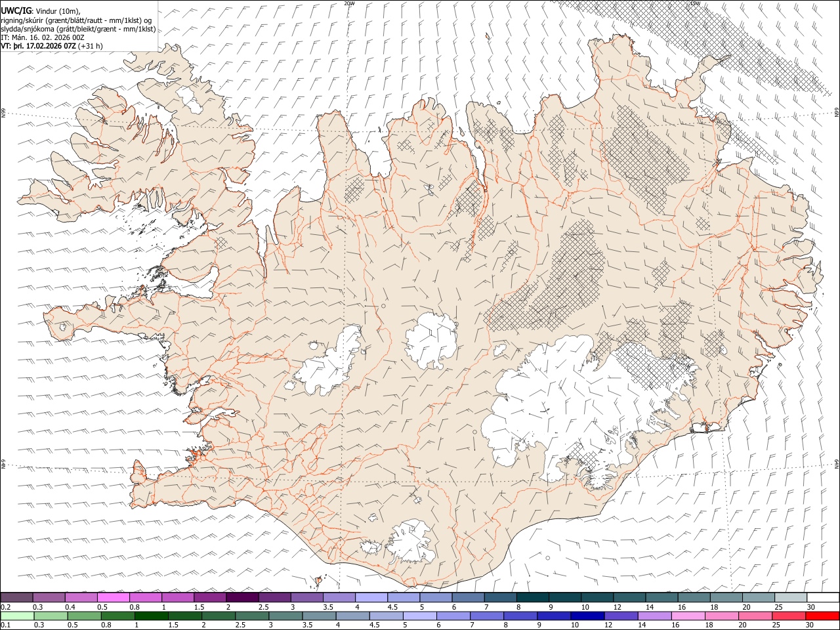Screen dimensions: 840x630
Task: Click the '20W' longitude label
Action: [350, 3]
